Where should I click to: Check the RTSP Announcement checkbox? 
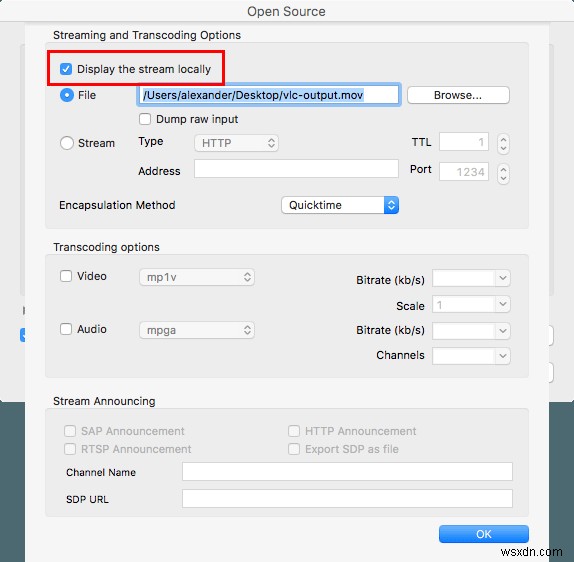point(70,449)
